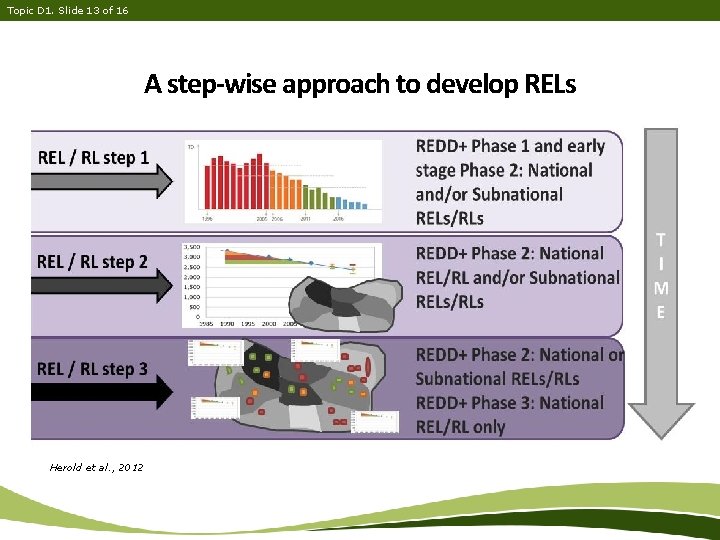This screenshot has width=720, height=540.
Task: Click the red oval marker on step 3 map
Action: [368, 366]
